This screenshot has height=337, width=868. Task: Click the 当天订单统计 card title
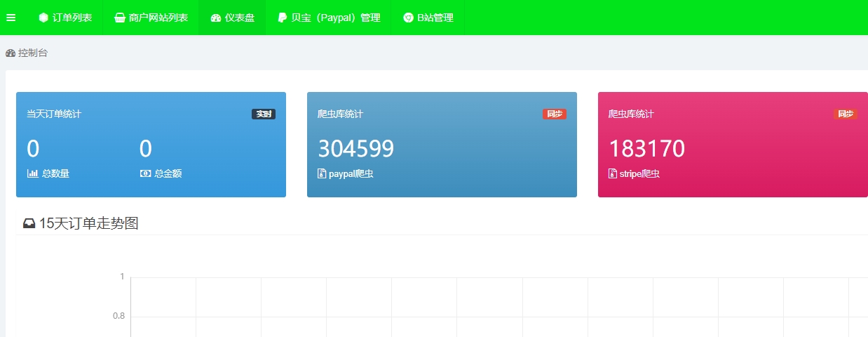54,114
